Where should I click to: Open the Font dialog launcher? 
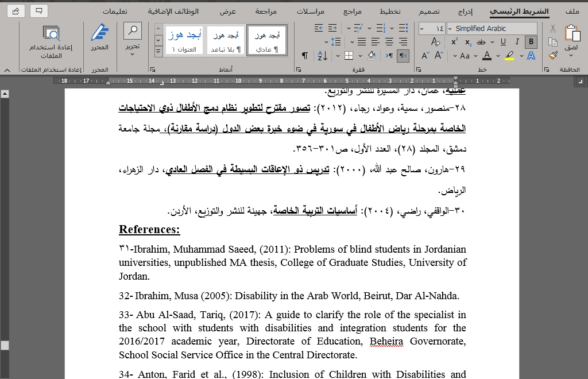coord(419,69)
